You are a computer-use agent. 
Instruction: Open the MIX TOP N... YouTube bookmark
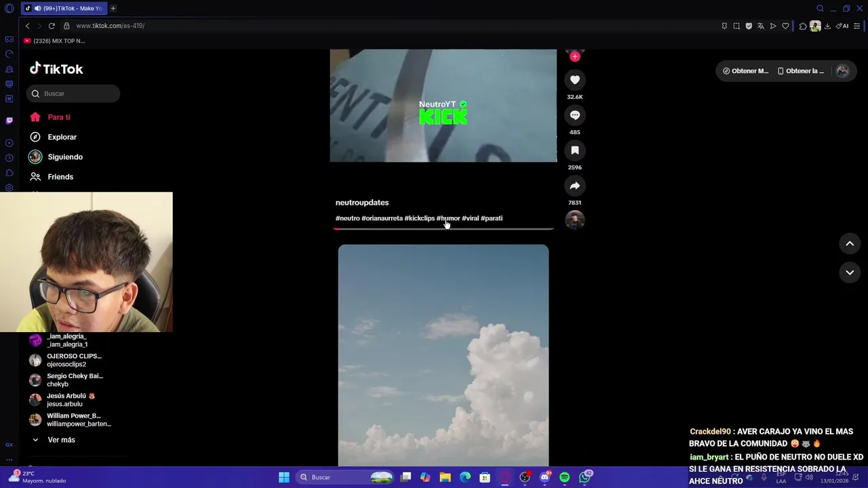tap(54, 41)
